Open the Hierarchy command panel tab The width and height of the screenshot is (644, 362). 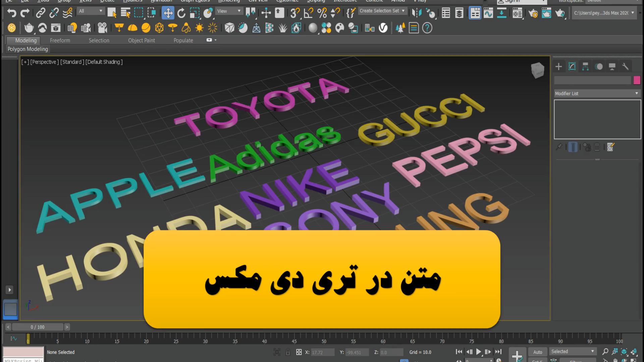click(585, 66)
